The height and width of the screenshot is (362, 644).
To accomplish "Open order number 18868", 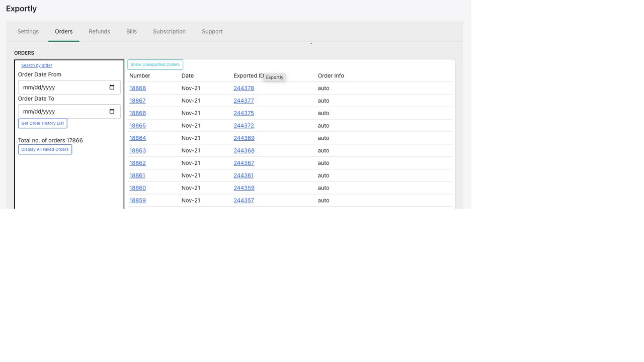I will [x=137, y=88].
